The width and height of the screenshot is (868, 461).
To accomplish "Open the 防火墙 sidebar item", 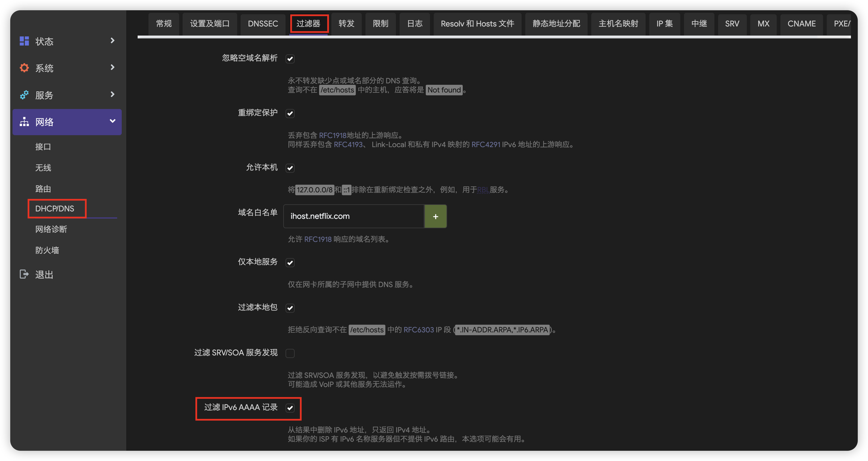I will pyautogui.click(x=47, y=250).
